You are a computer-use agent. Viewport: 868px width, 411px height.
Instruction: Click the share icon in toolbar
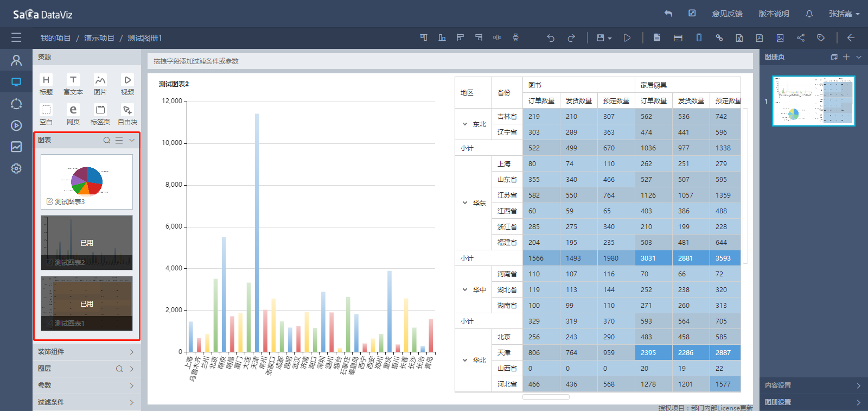(801, 38)
